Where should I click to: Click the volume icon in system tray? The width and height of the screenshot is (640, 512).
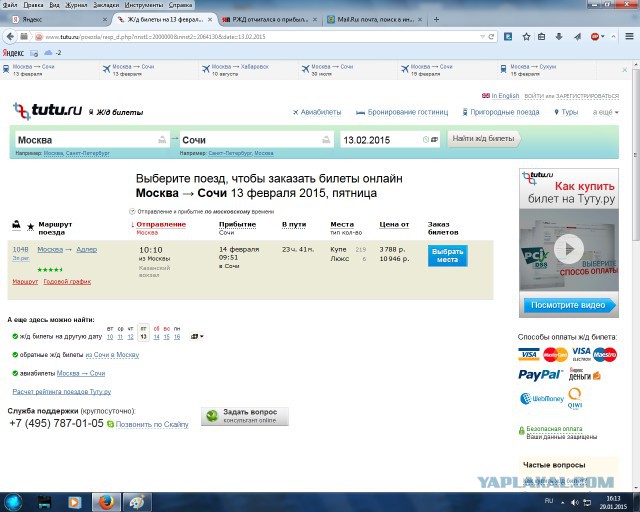tap(574, 503)
